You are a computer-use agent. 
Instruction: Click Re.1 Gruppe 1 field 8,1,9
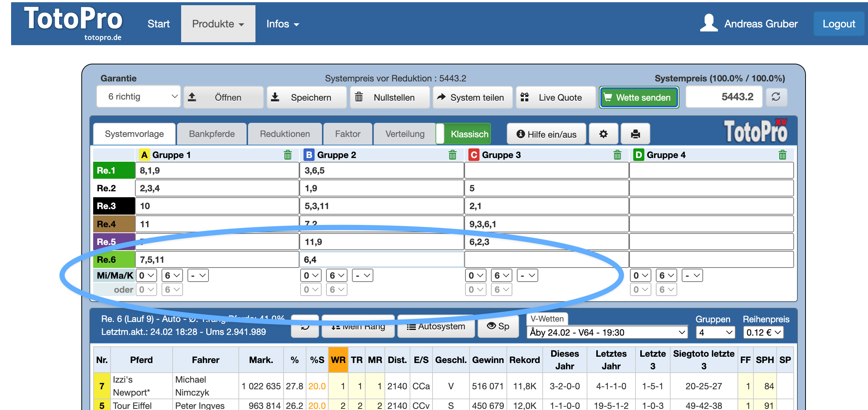[217, 171]
